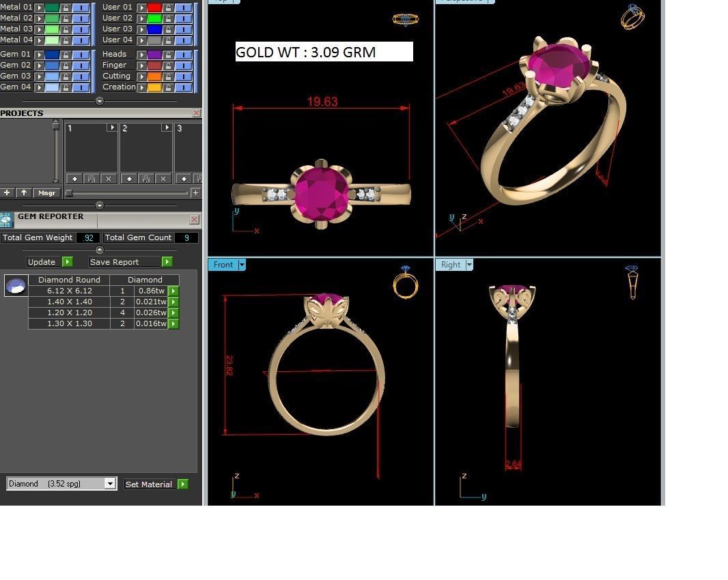The height and width of the screenshot is (580, 728).
Task: Delete the project in slot 1
Action: (x=108, y=179)
